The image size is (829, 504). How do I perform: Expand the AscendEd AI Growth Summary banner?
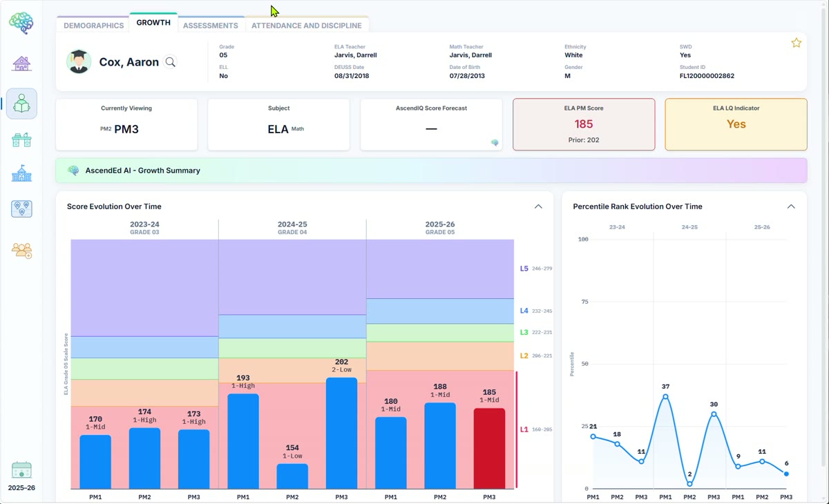pos(431,171)
